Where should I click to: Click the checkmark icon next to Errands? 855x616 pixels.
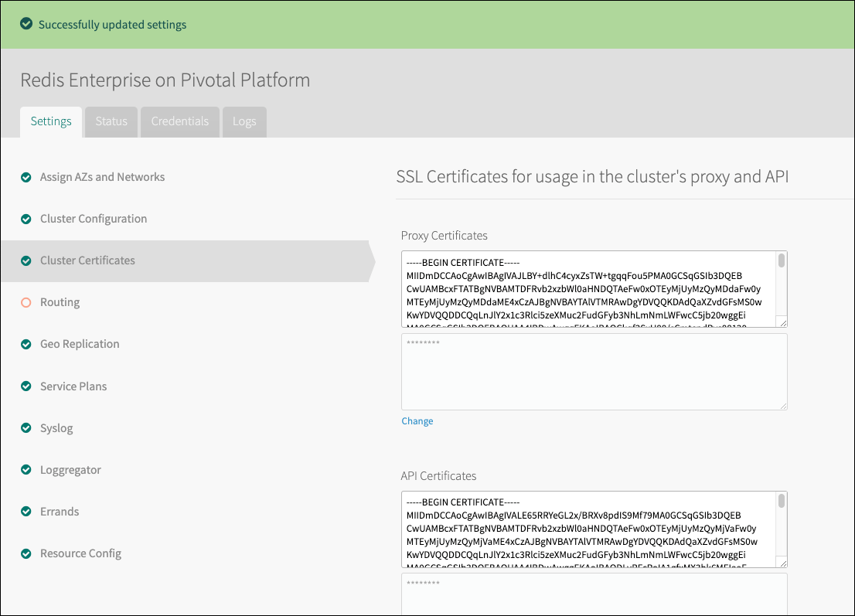coord(26,512)
